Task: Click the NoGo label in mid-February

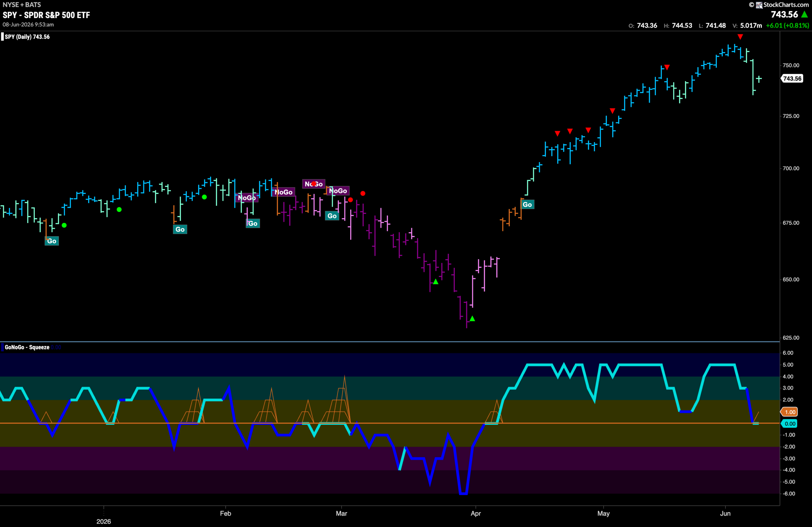Action: [x=284, y=192]
